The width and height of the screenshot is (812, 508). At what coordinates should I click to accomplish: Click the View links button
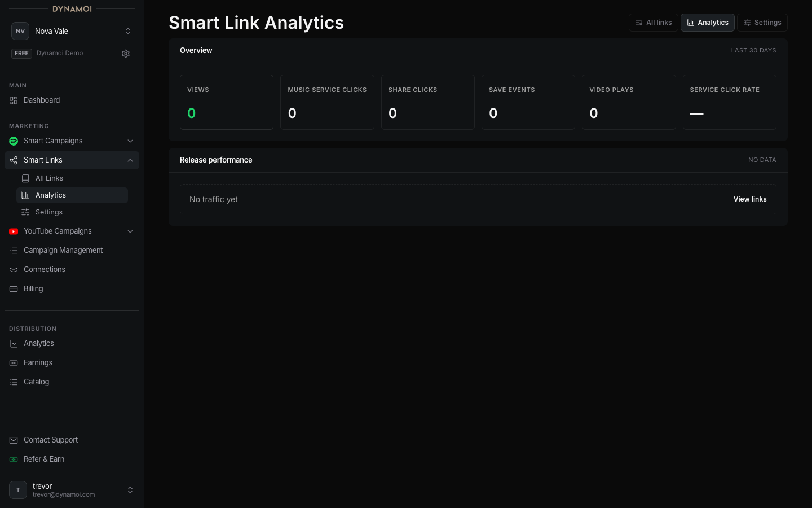click(x=750, y=199)
